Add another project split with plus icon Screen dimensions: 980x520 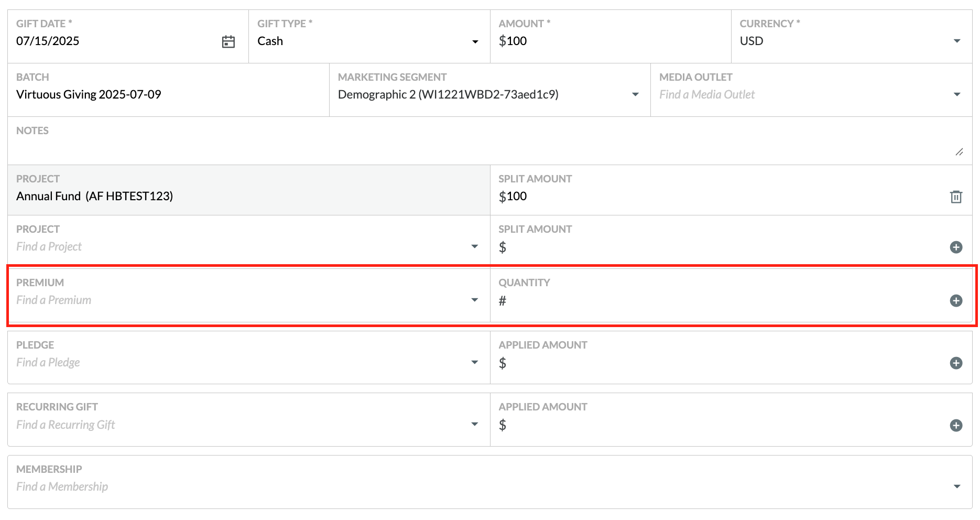coord(956,247)
